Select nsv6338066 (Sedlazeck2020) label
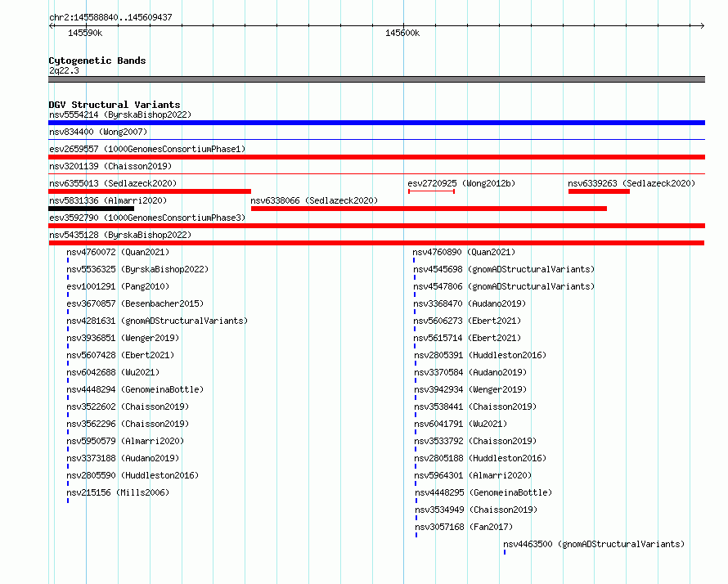 [314, 200]
